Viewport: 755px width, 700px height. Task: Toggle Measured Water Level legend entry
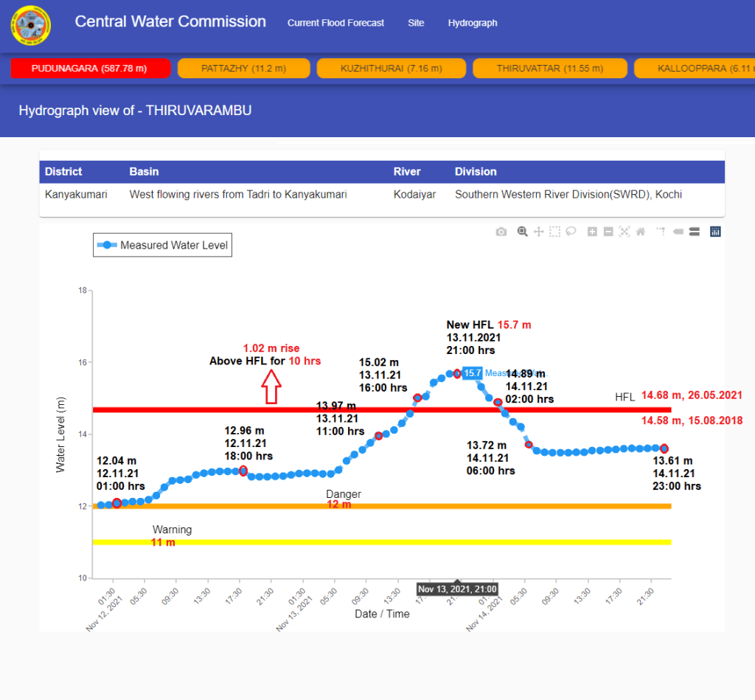(x=162, y=245)
